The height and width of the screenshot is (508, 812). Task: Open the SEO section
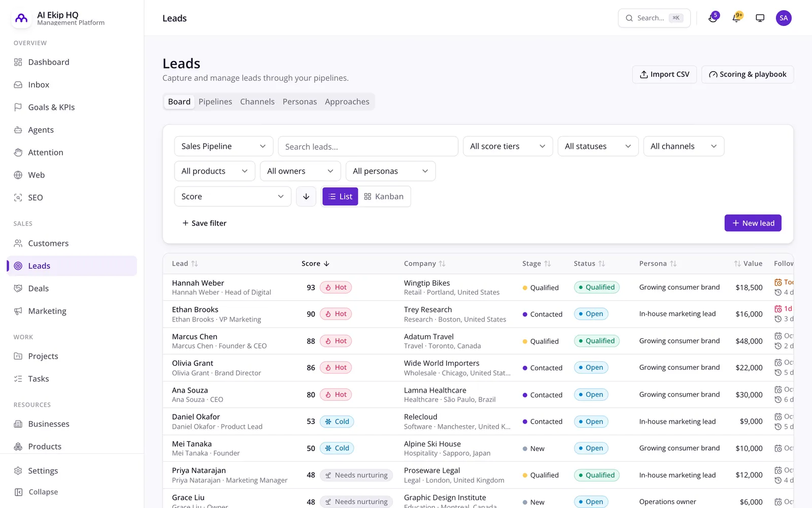tap(72, 198)
